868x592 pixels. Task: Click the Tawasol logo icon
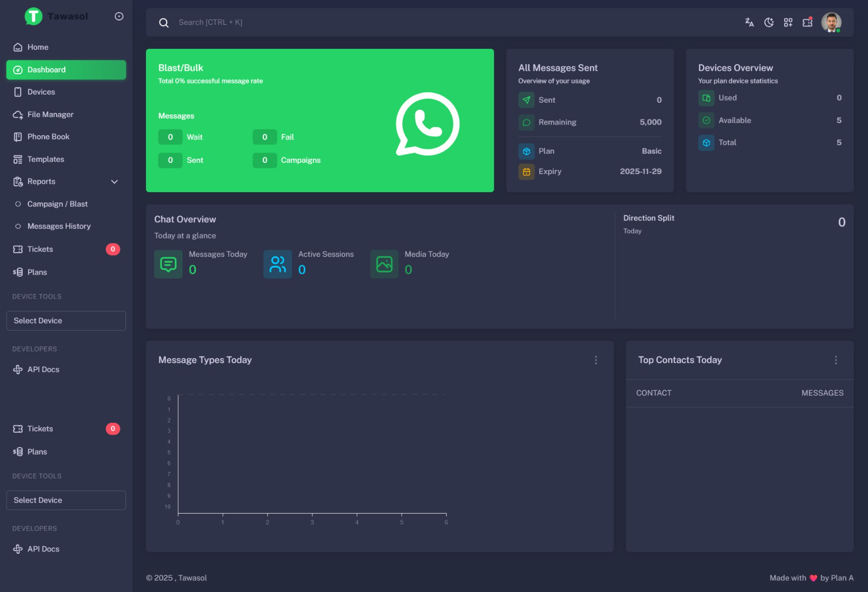coord(34,16)
